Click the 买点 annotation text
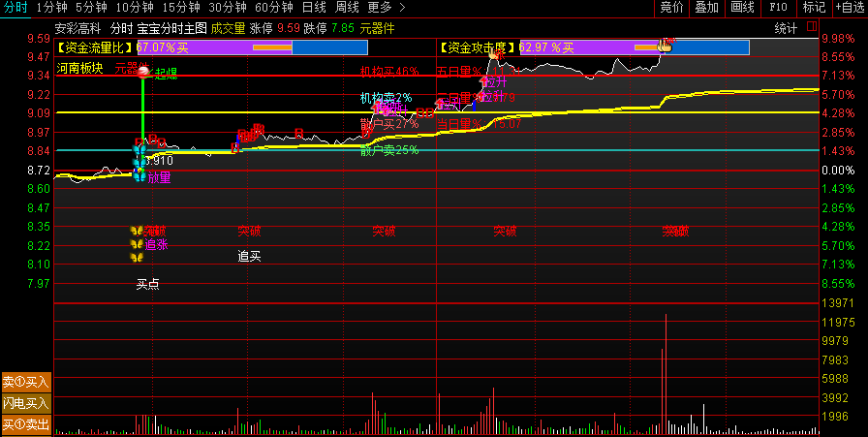Image resolution: width=868 pixels, height=437 pixels. click(148, 284)
